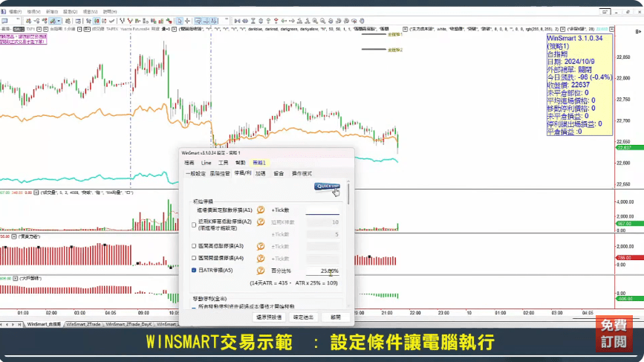This screenshot has height=362, width=644.
Task: Open help bubble for A1 fixed-point stop
Action: tap(261, 210)
